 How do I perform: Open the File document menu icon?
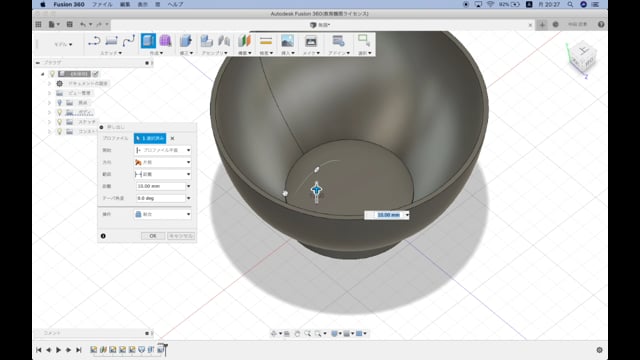point(53,24)
